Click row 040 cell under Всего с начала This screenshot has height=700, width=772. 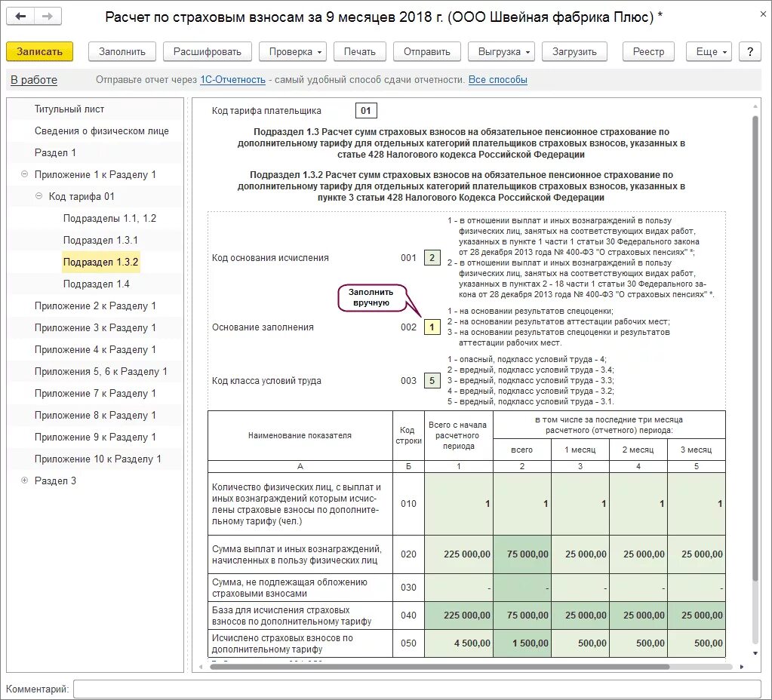coord(458,616)
